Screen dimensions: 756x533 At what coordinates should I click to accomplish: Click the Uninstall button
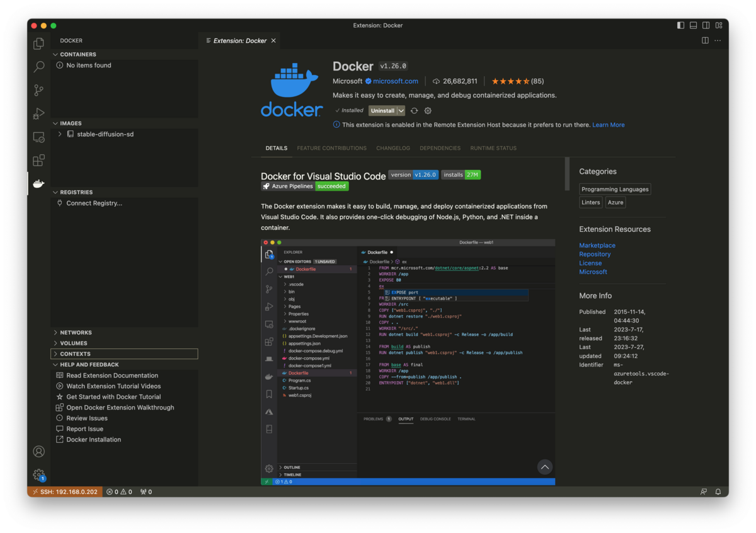point(382,110)
